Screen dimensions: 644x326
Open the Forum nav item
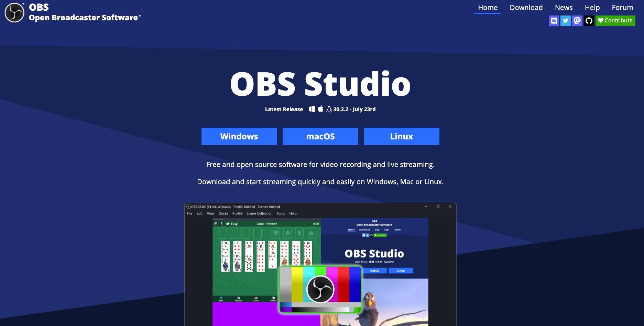point(622,8)
